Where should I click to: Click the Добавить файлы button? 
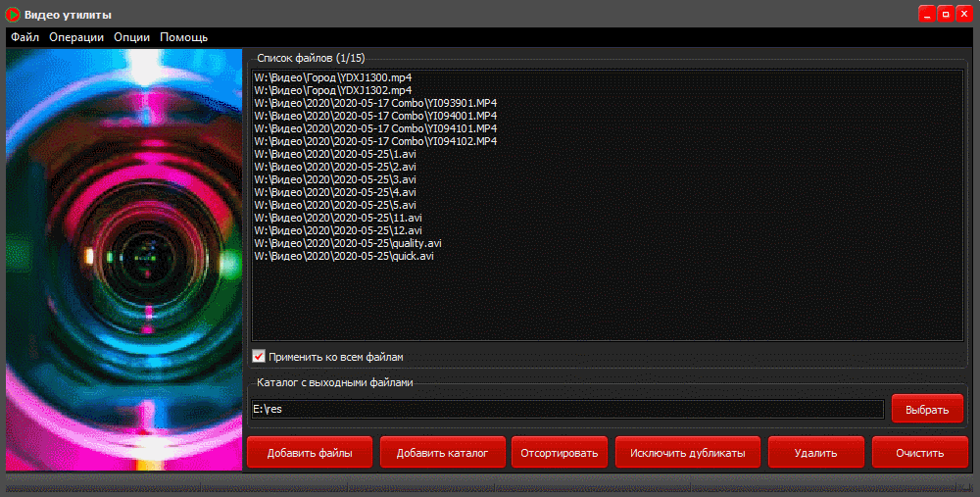coord(310,453)
